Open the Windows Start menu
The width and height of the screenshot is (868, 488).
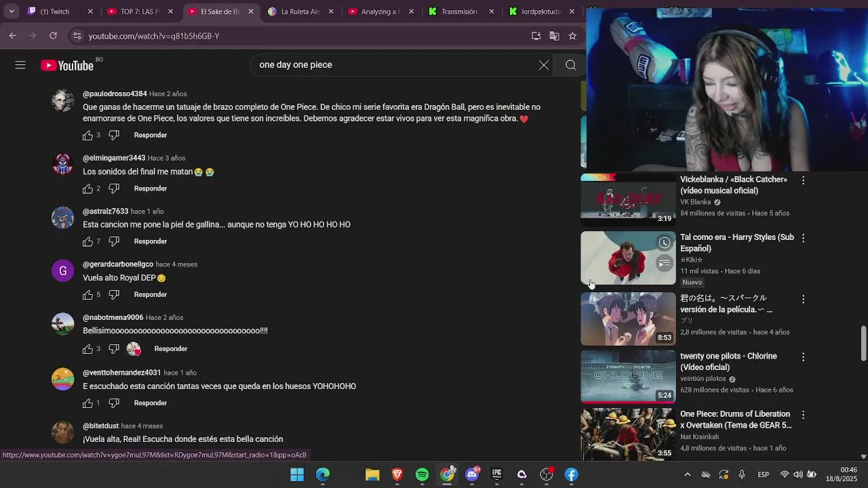(297, 474)
